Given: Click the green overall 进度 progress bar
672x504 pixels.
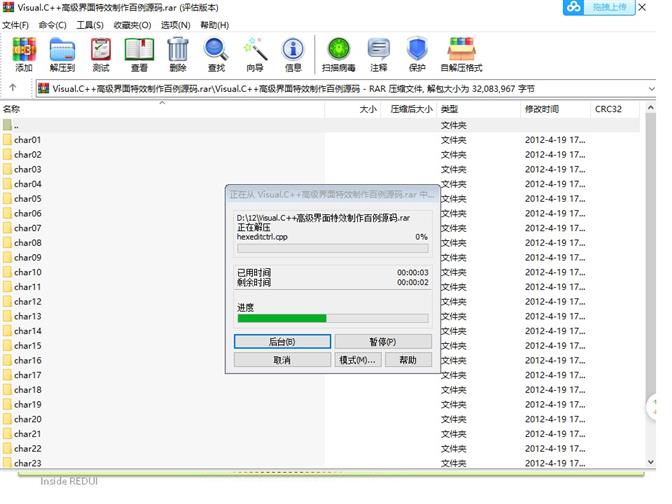Looking at the screenshot, I should click(x=333, y=318).
